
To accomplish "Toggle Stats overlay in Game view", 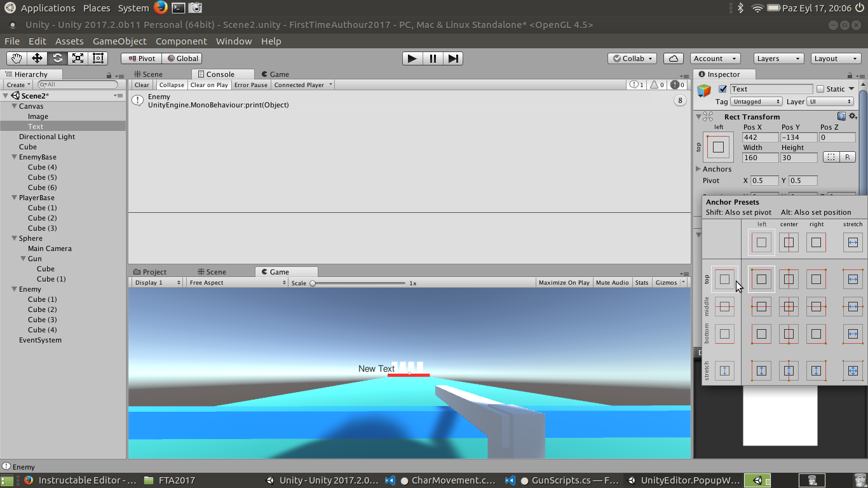I will pos(642,282).
